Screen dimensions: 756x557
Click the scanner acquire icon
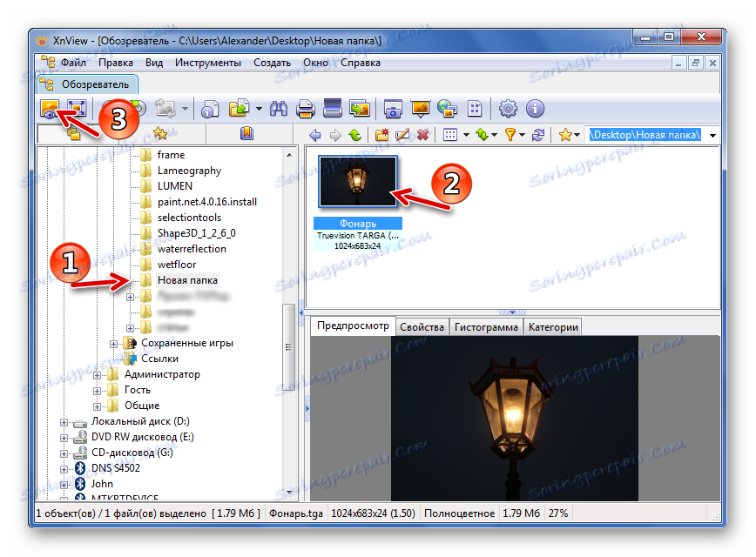coord(333,109)
